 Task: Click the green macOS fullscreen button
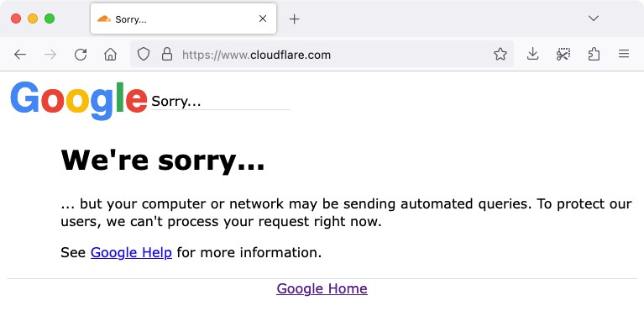50,18
